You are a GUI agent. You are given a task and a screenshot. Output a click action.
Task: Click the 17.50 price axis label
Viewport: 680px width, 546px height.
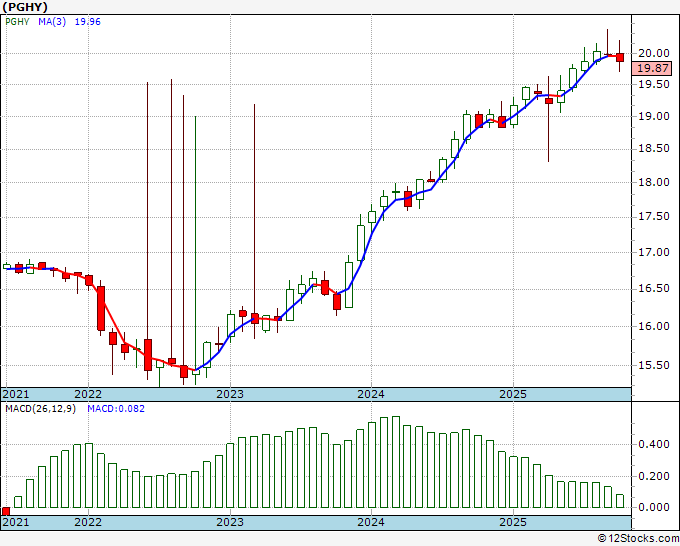(654, 216)
